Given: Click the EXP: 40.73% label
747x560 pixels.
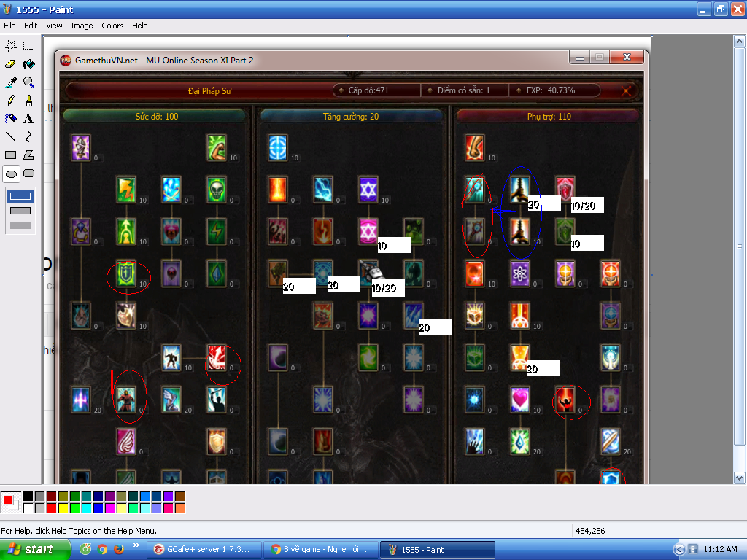Looking at the screenshot, I should 551,90.
